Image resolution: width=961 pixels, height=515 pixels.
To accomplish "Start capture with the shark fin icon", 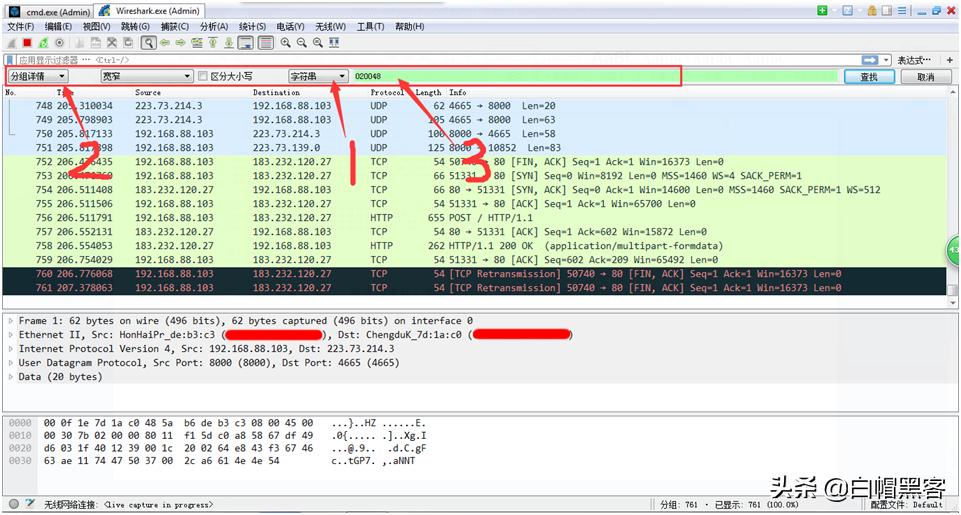I will tap(10, 43).
